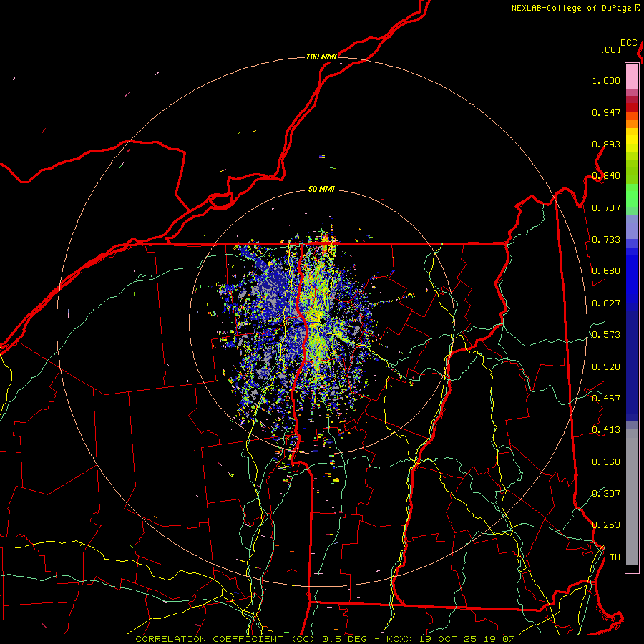Screen dimensions: 644x644
Task: Select the 0.413 legend value
Action: (x=606, y=430)
